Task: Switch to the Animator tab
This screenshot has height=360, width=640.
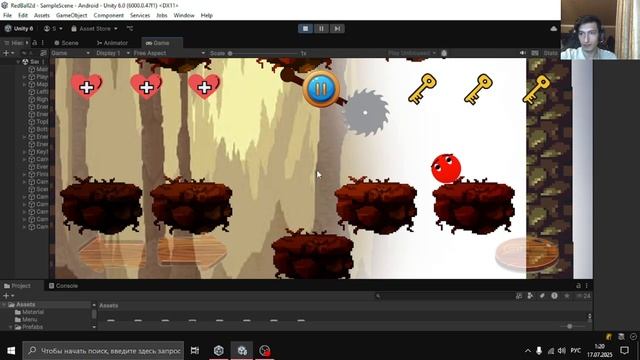Action: click(112, 43)
